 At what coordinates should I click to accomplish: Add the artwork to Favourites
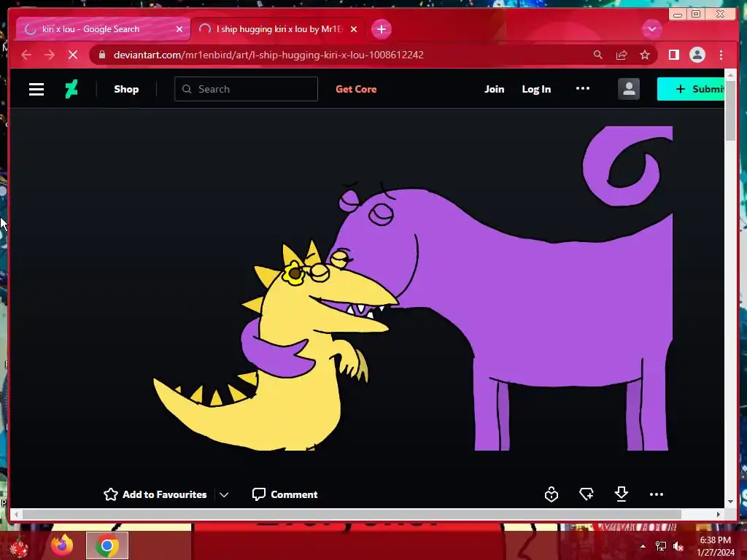(x=155, y=494)
